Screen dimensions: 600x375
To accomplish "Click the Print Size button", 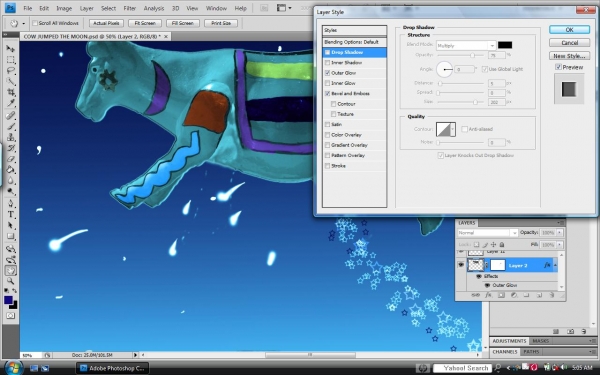I will (x=221, y=23).
